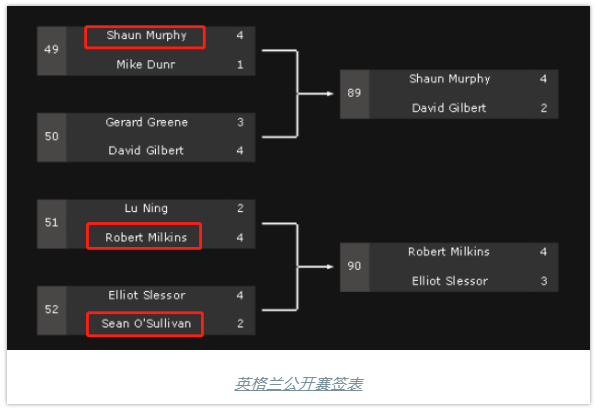The height and width of the screenshot is (412, 598).
Task: Select Gerard Greene in match 50
Action: point(147,122)
